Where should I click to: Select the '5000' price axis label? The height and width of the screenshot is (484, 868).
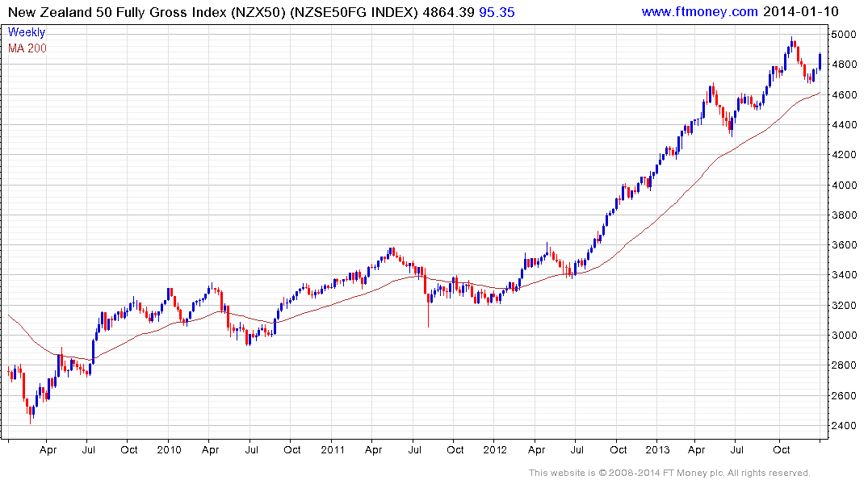click(x=845, y=35)
